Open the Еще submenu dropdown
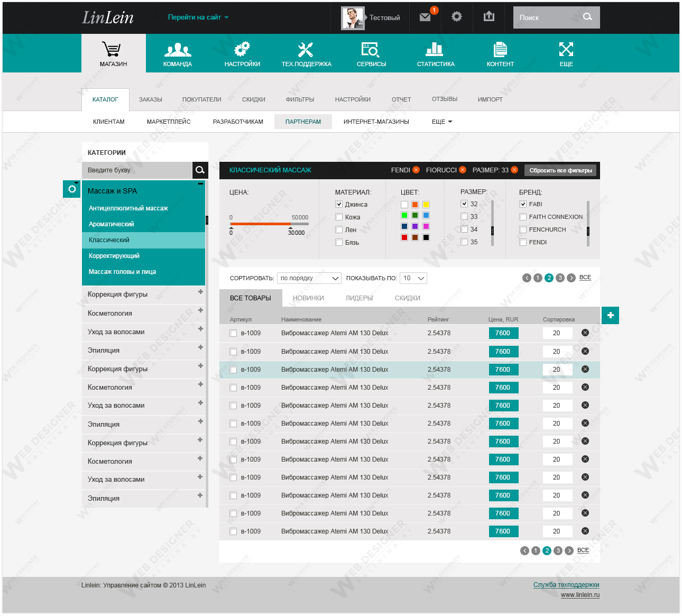 click(x=442, y=122)
